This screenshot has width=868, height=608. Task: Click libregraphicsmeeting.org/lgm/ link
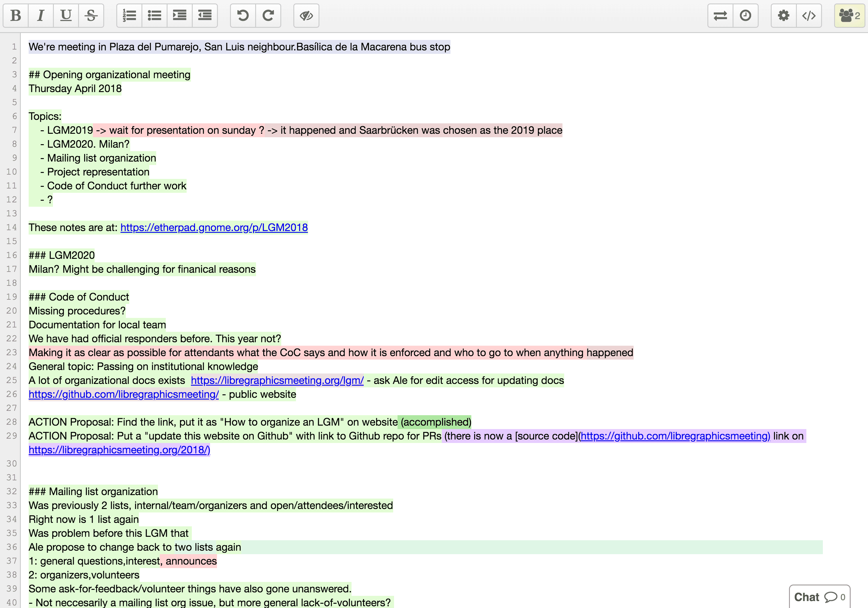tap(277, 380)
